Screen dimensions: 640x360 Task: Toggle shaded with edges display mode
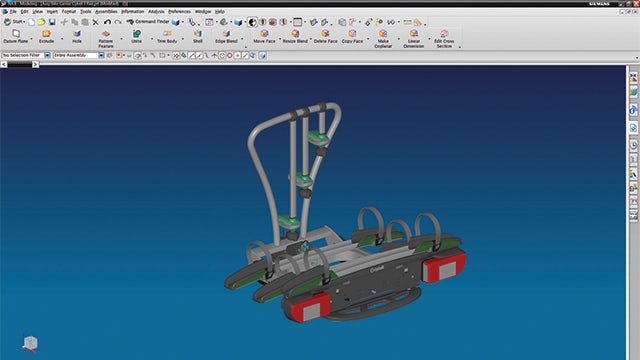point(238,22)
